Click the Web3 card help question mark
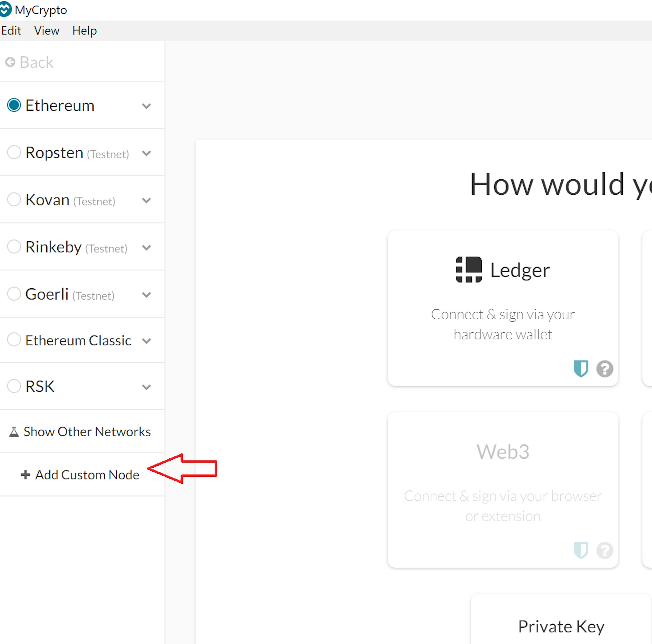Screen dimensions: 652x644 (x=604, y=550)
